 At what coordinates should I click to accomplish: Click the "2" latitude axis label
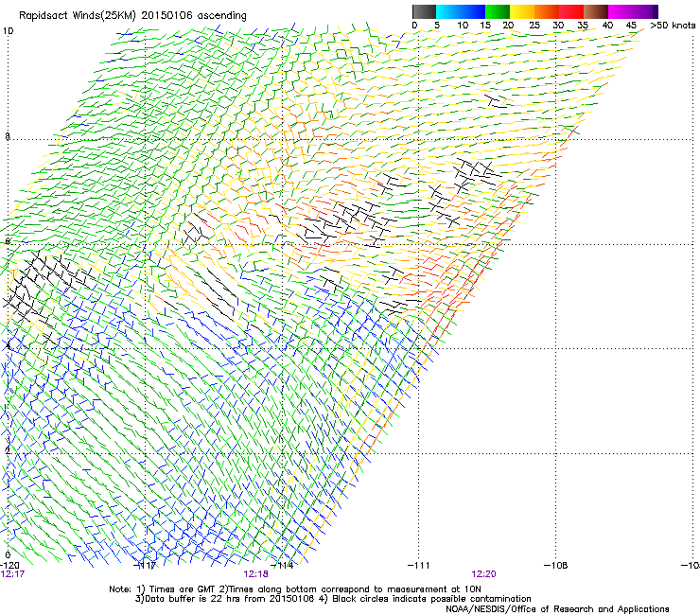8,450
